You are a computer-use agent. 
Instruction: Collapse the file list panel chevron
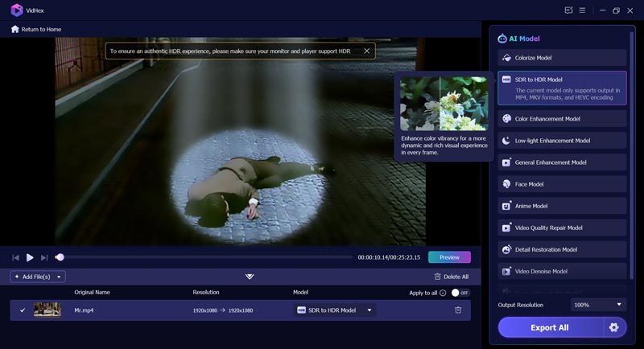pyautogui.click(x=250, y=277)
